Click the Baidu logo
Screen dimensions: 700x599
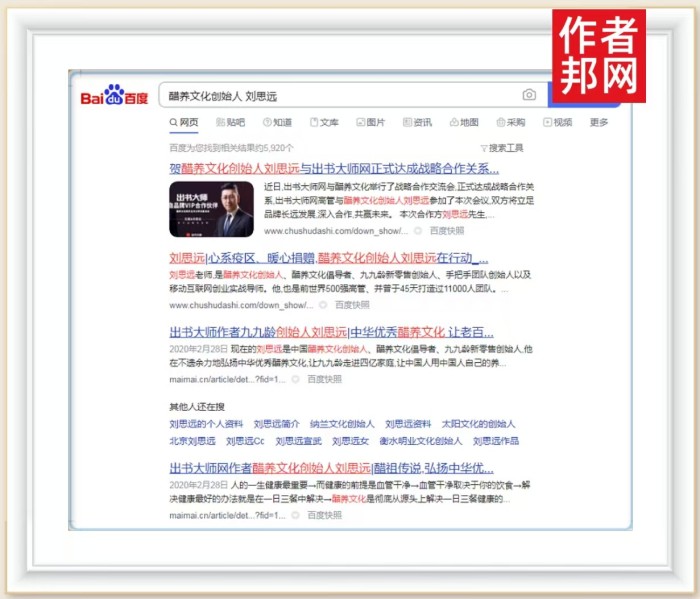pos(115,96)
